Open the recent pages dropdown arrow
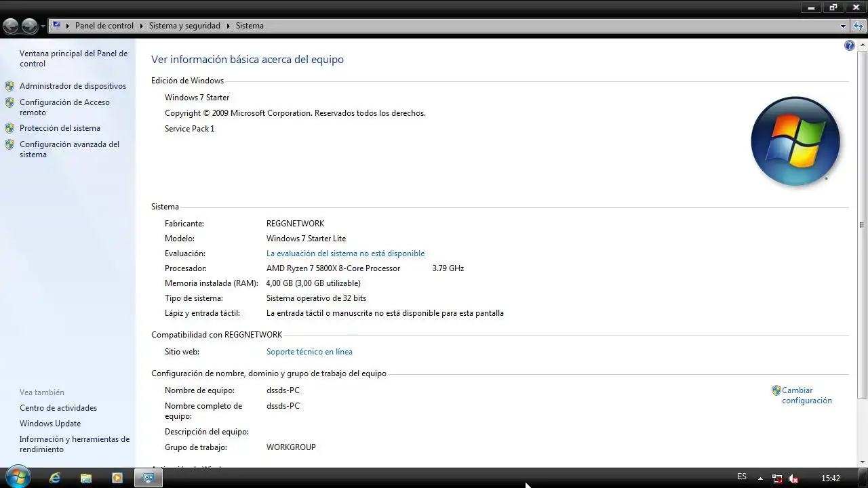868x488 pixels. (x=43, y=26)
